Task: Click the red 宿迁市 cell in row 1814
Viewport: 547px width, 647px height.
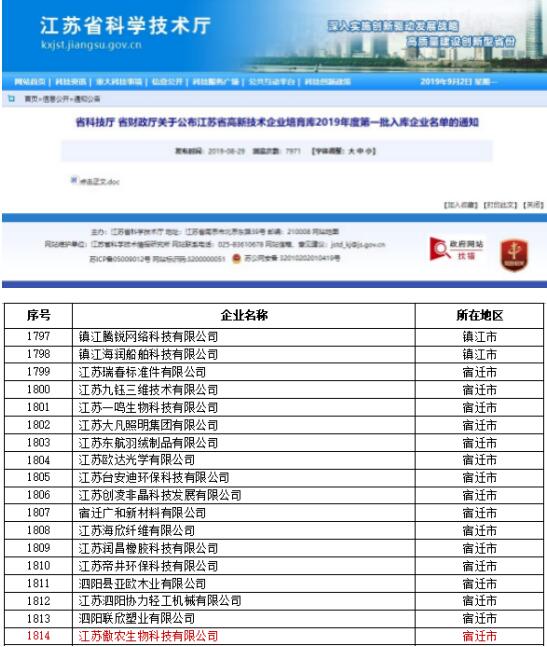Action: tap(479, 636)
